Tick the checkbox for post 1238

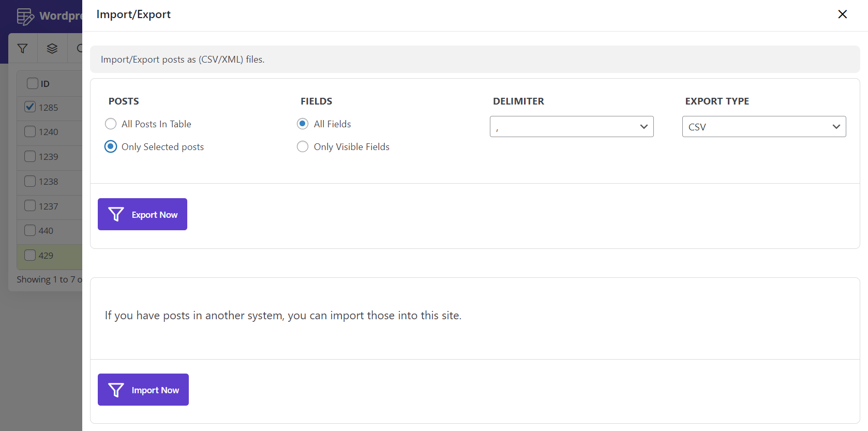(x=30, y=181)
